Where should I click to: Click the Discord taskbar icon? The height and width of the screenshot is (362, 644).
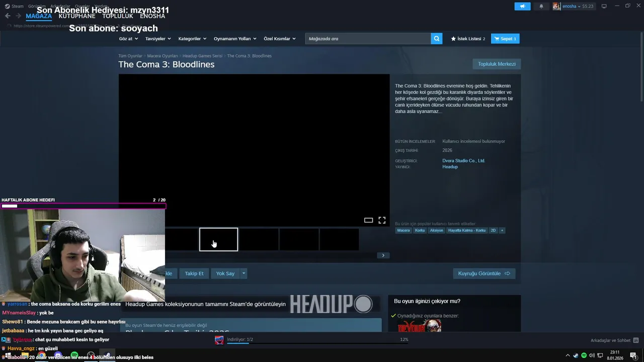(58, 355)
